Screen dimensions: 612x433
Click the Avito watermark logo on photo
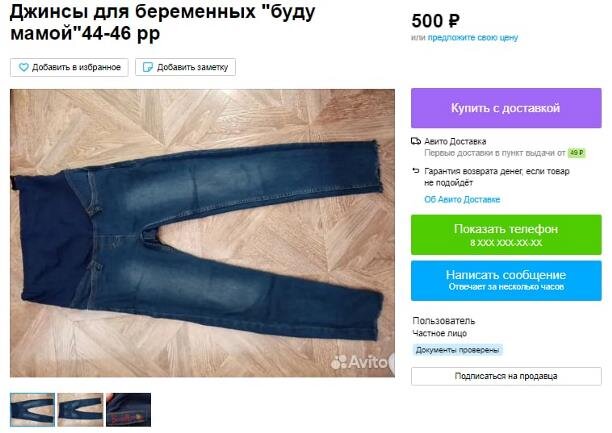(x=359, y=362)
